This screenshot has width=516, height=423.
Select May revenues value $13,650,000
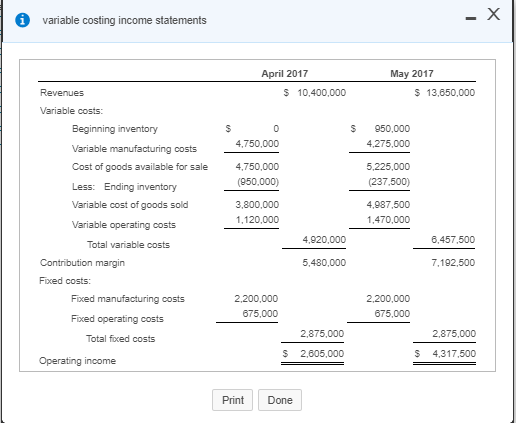[x=445, y=93]
